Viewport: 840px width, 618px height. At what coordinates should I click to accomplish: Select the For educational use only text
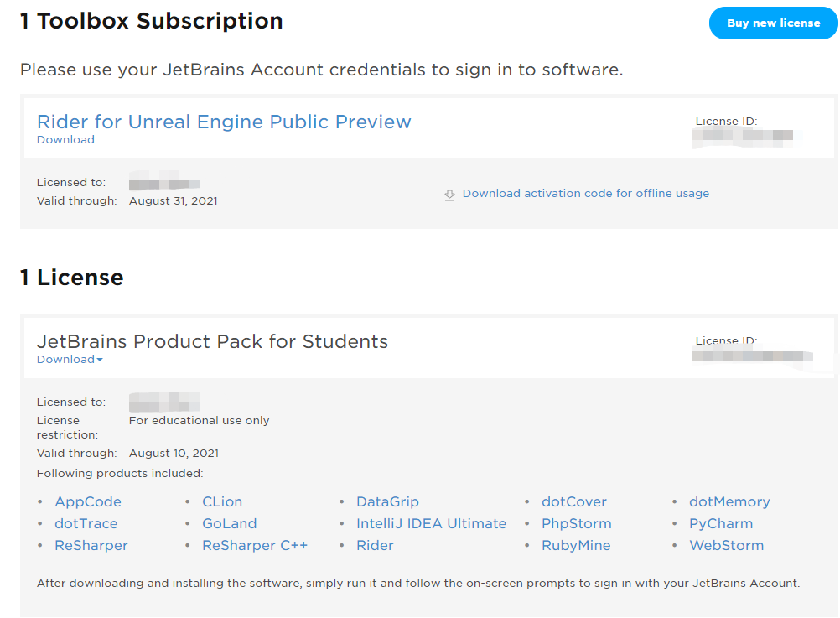tap(199, 421)
